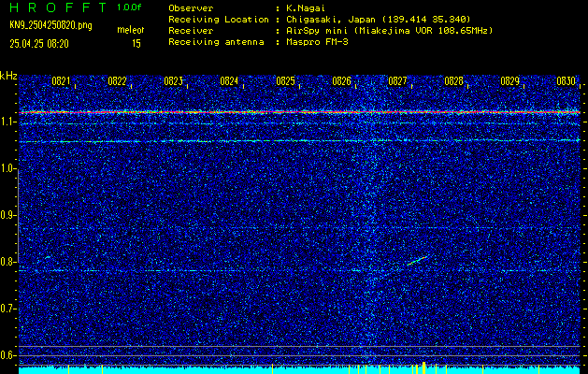Click the 0822 time marker
588x374 pixels.
117,81
